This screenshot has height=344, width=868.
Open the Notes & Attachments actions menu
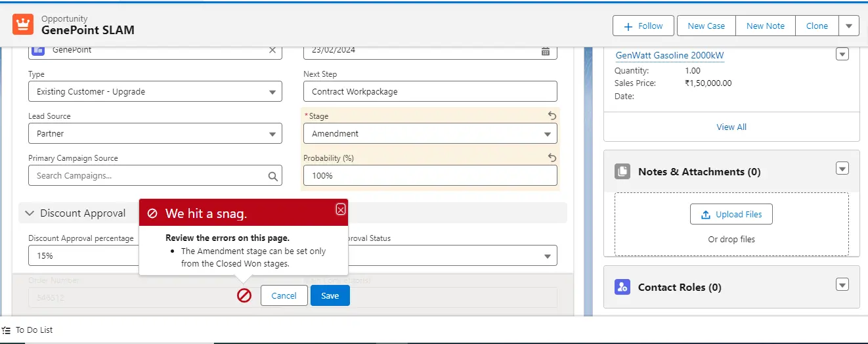pyautogui.click(x=842, y=169)
